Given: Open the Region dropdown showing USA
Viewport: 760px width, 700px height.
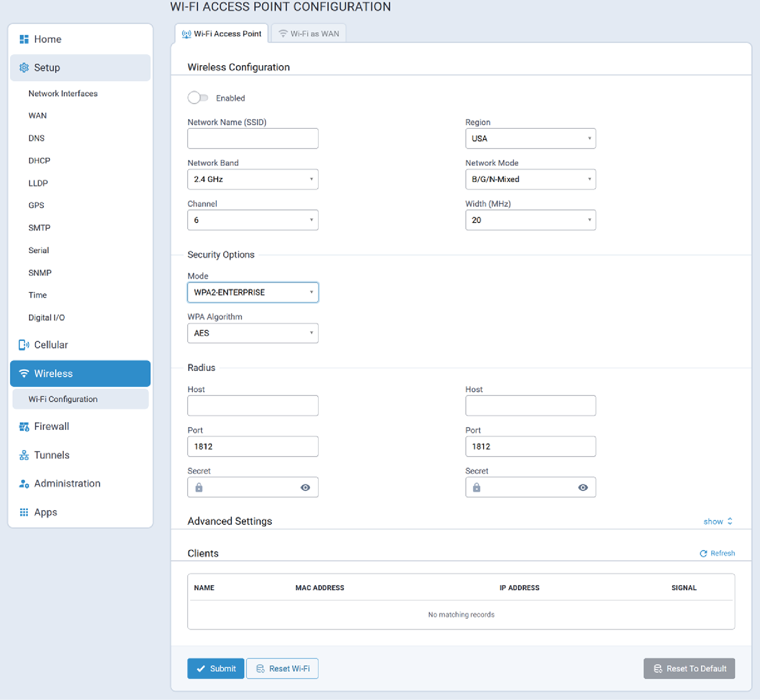Looking at the screenshot, I should [530, 139].
